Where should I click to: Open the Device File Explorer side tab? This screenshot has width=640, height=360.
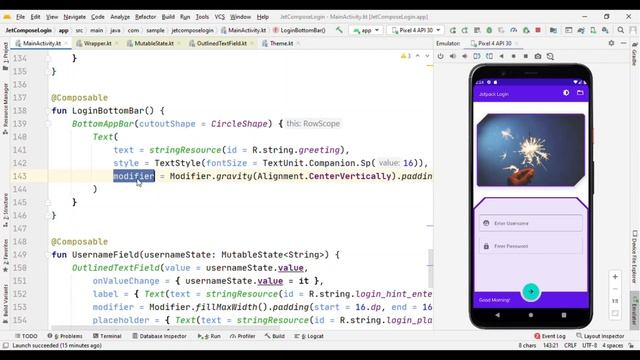point(635,257)
